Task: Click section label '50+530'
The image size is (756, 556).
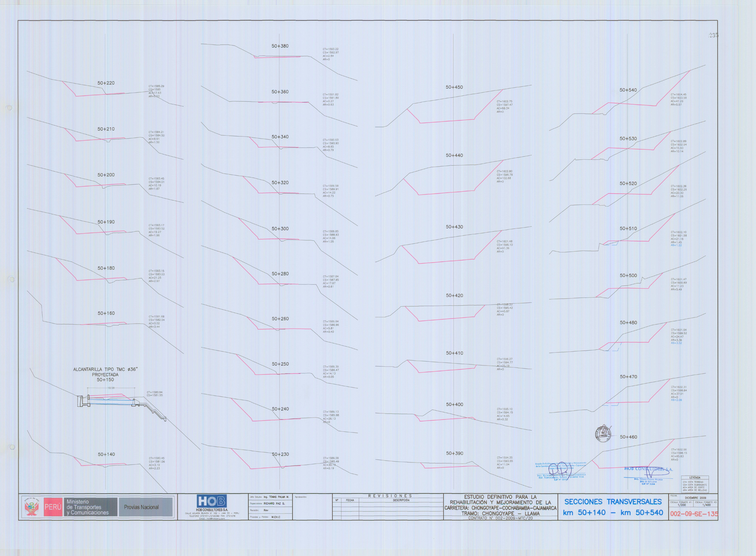Action: click(628, 138)
